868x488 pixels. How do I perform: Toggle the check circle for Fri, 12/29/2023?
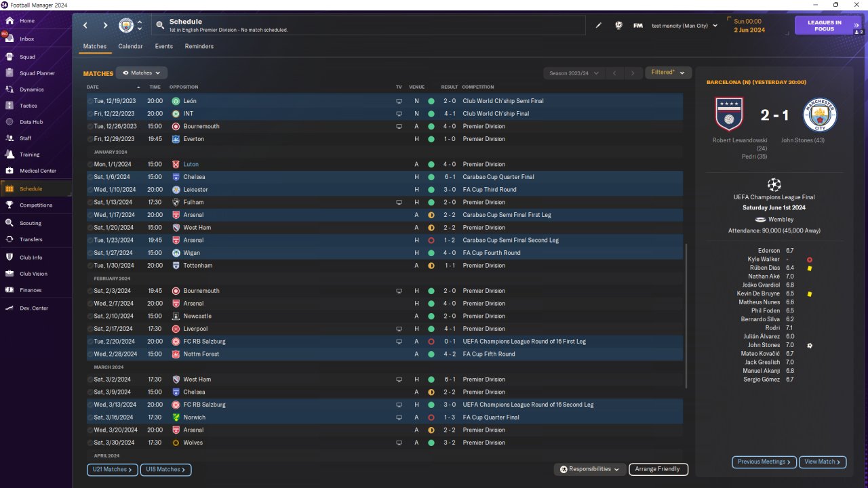pos(90,139)
